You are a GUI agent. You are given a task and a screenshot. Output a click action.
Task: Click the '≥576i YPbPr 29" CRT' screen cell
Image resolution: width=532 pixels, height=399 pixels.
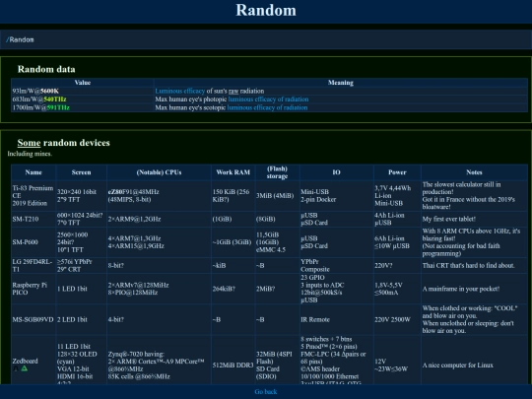click(x=82, y=265)
